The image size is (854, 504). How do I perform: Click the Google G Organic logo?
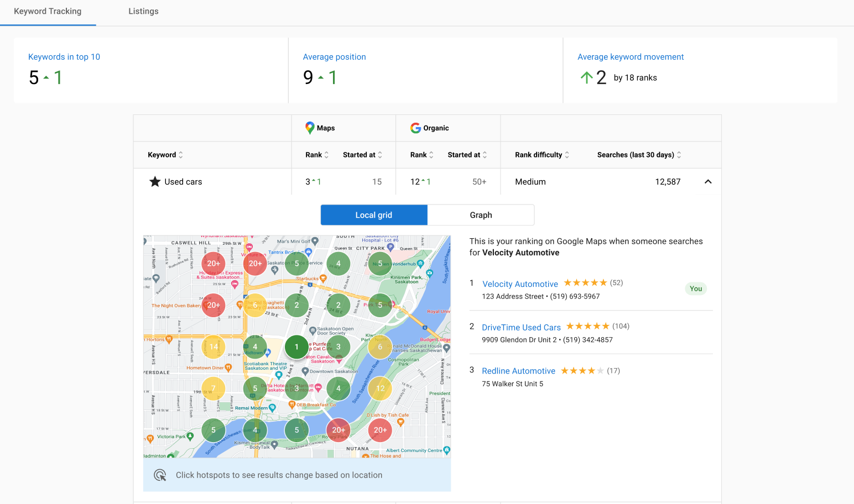point(415,128)
